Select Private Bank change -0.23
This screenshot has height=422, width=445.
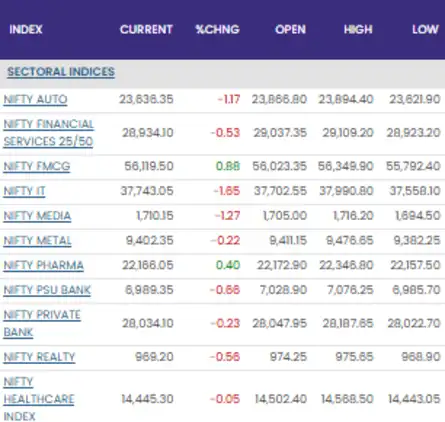(x=225, y=323)
